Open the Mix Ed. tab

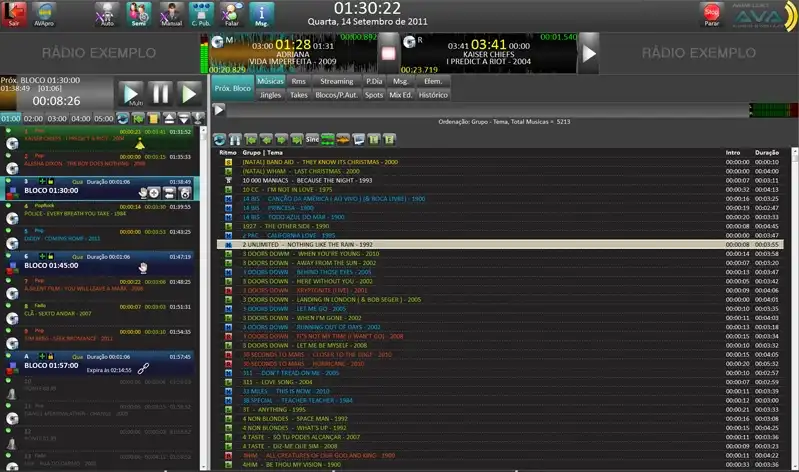(x=401, y=95)
